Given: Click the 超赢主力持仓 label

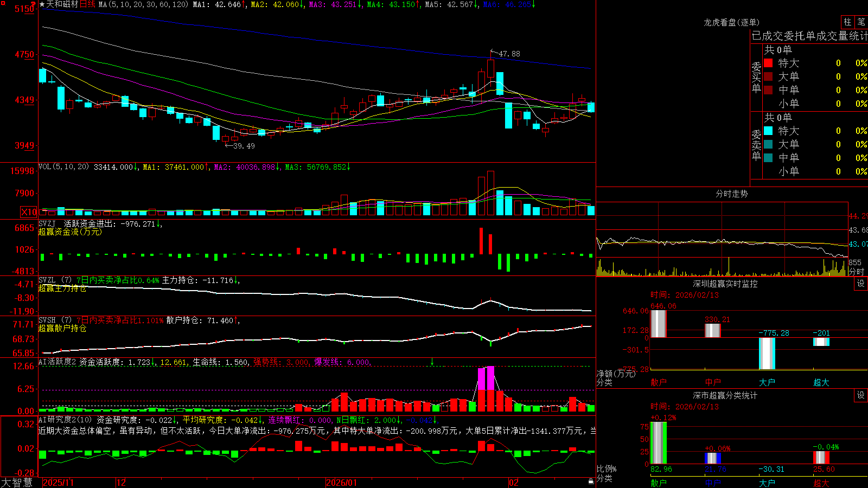Looking at the screenshot, I should pos(62,288).
